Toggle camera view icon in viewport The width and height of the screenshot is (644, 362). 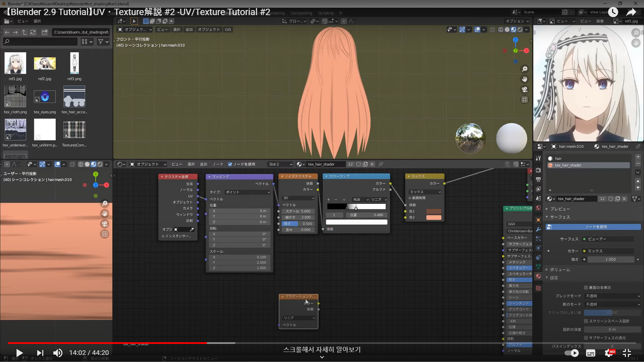tap(525, 89)
